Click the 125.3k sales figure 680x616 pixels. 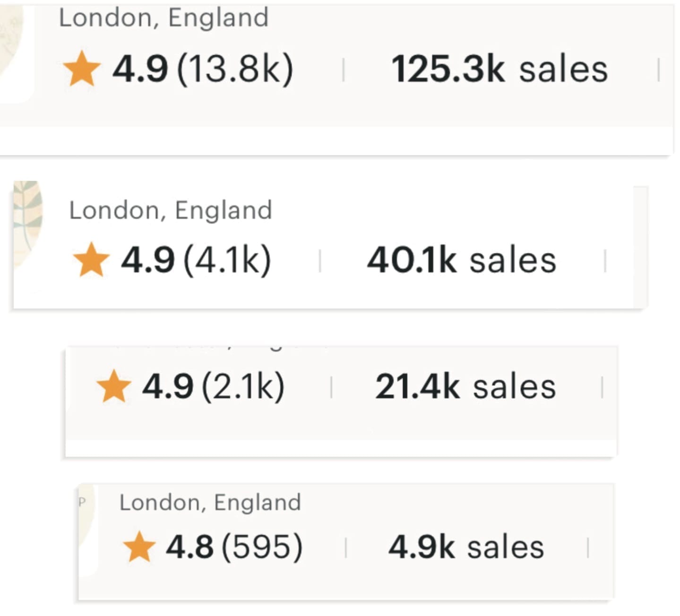[499, 69]
